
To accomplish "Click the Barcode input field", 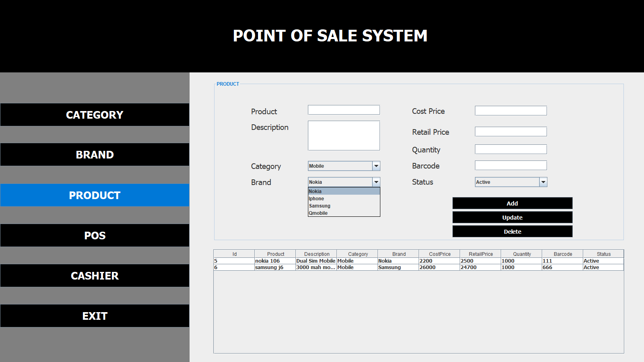I will click(x=510, y=166).
